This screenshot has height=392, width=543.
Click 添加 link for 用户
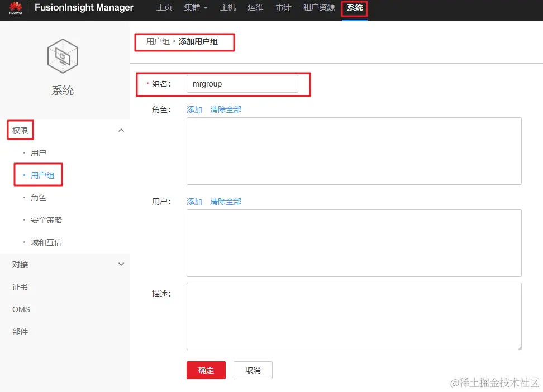(x=194, y=202)
